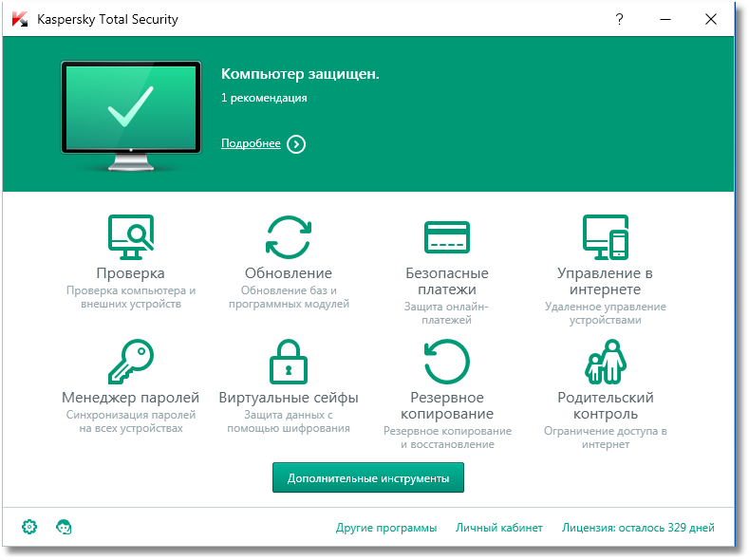Go to Личный кабинет
Screen dimensions: 749x560
[499, 528]
